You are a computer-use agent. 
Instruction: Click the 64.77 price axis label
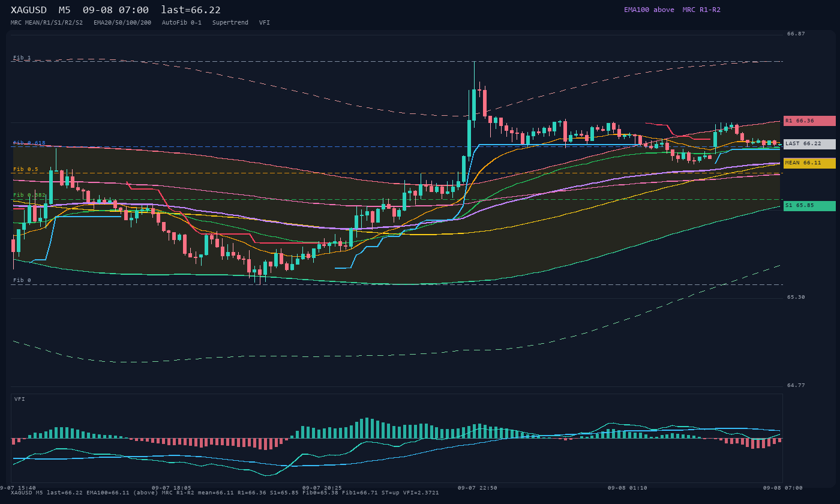click(796, 386)
